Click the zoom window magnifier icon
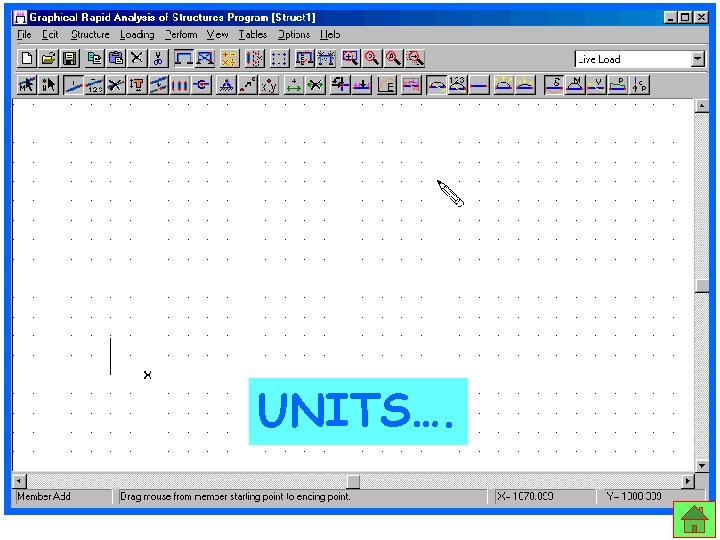 (x=351, y=58)
